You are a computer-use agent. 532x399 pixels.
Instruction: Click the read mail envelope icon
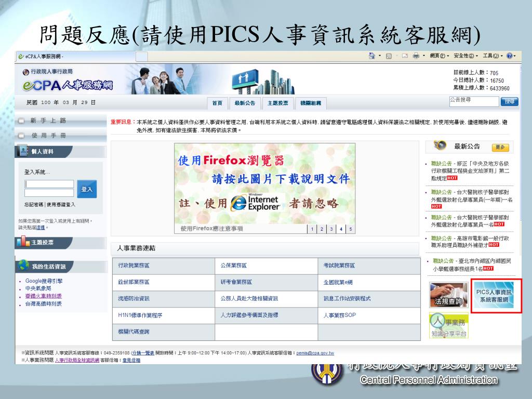[x=405, y=56]
